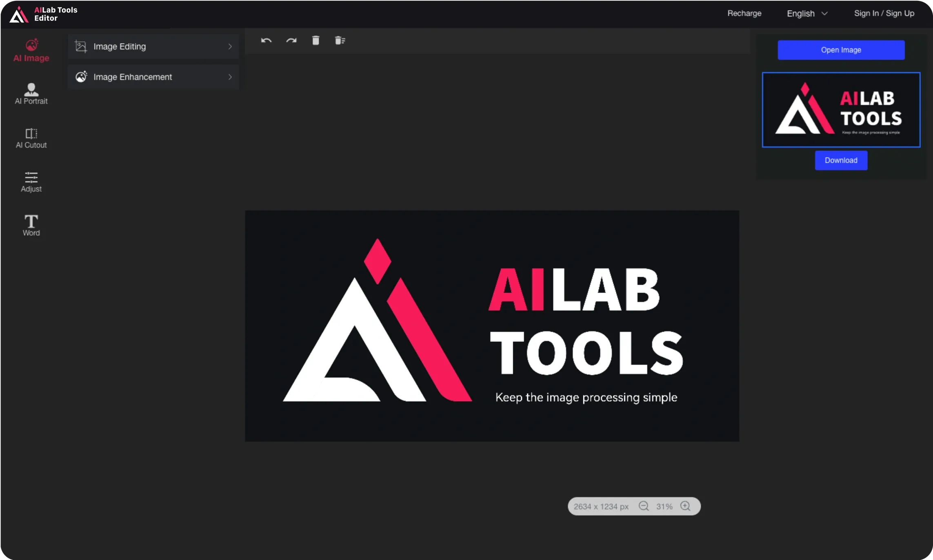The image size is (933, 560).
Task: Open the AI Image sidebar tool
Action: [x=31, y=50]
